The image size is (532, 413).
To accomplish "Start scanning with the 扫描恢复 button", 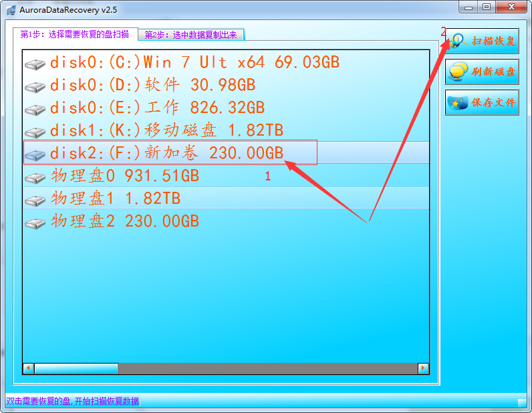I will tap(482, 41).
